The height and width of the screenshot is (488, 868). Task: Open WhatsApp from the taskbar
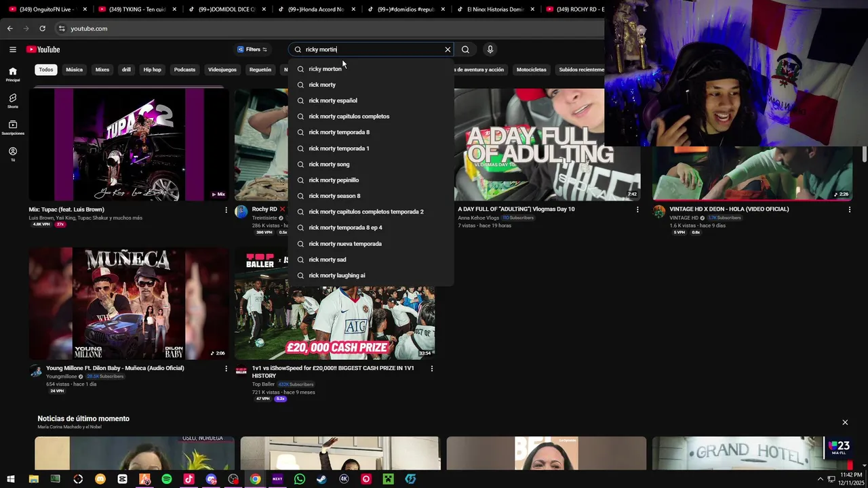pyautogui.click(x=300, y=479)
